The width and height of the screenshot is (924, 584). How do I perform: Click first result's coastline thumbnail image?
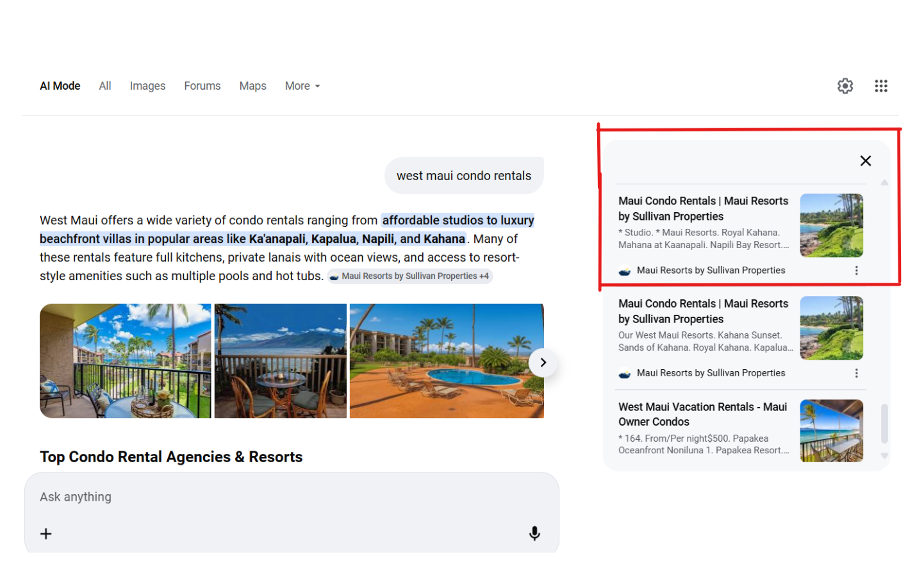tap(832, 226)
